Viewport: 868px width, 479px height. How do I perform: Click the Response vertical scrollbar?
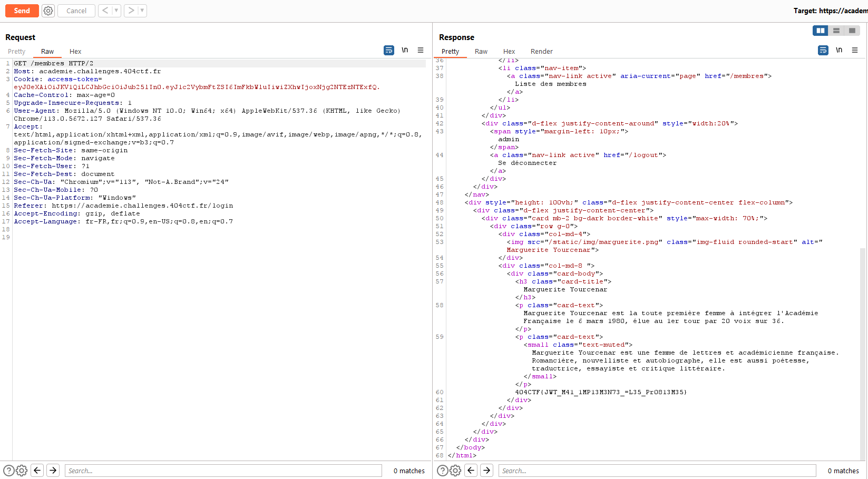point(863,353)
